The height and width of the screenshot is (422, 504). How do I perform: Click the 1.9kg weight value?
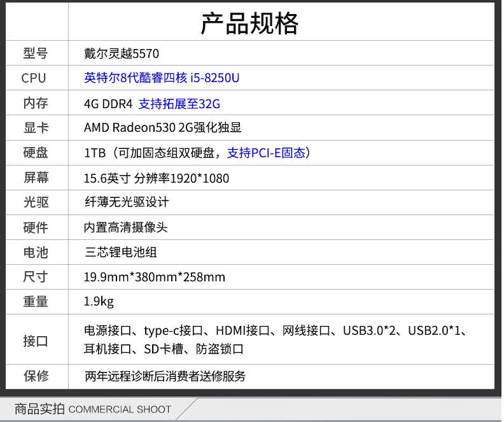click(x=99, y=302)
